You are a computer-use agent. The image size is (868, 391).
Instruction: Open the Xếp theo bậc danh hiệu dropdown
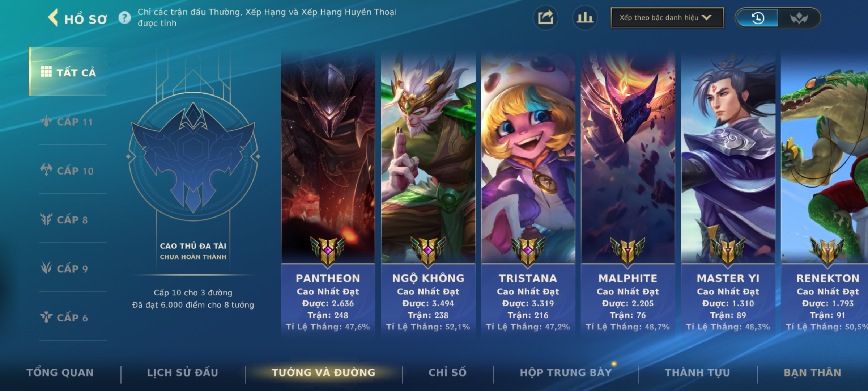(x=667, y=18)
